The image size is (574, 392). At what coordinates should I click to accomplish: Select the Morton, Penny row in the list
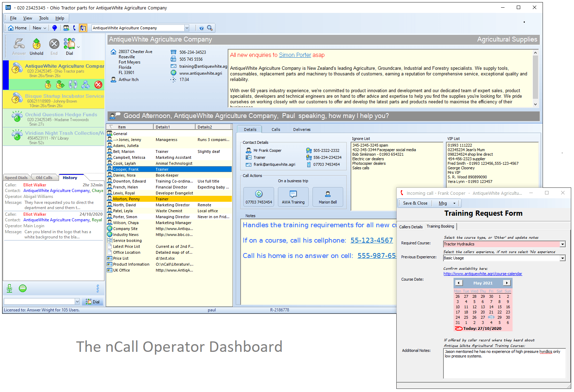point(169,199)
